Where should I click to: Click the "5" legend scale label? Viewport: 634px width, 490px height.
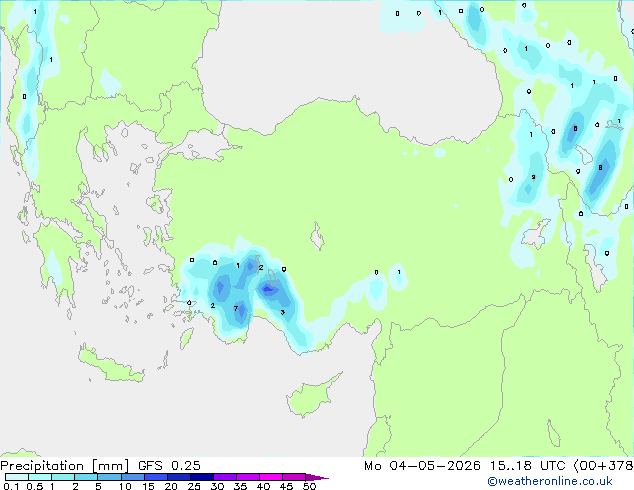(98, 486)
